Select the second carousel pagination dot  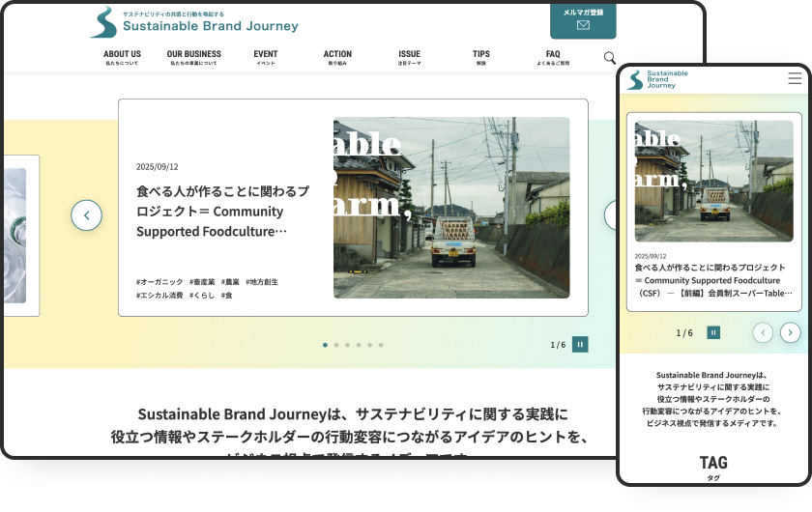[x=336, y=345]
